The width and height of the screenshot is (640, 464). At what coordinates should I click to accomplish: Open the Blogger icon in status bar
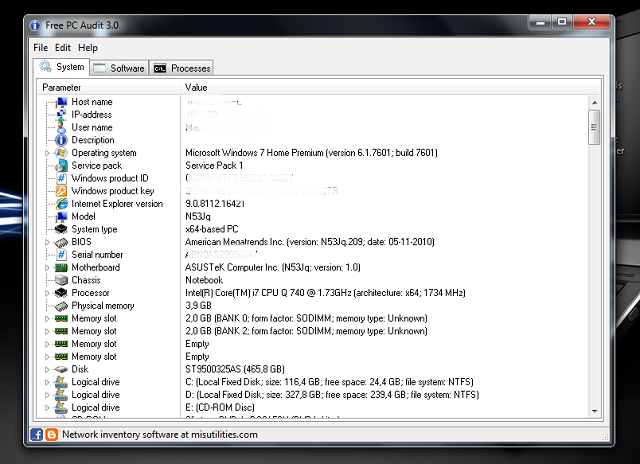click(x=51, y=434)
